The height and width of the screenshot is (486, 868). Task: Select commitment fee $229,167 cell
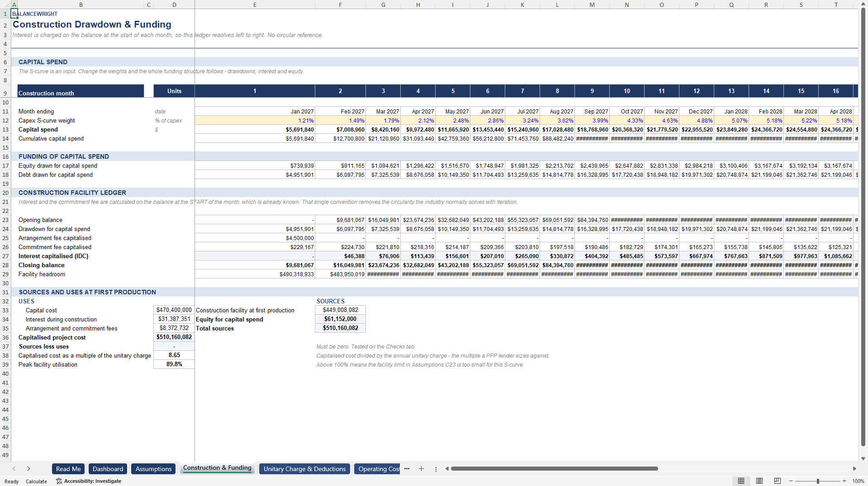255,247
